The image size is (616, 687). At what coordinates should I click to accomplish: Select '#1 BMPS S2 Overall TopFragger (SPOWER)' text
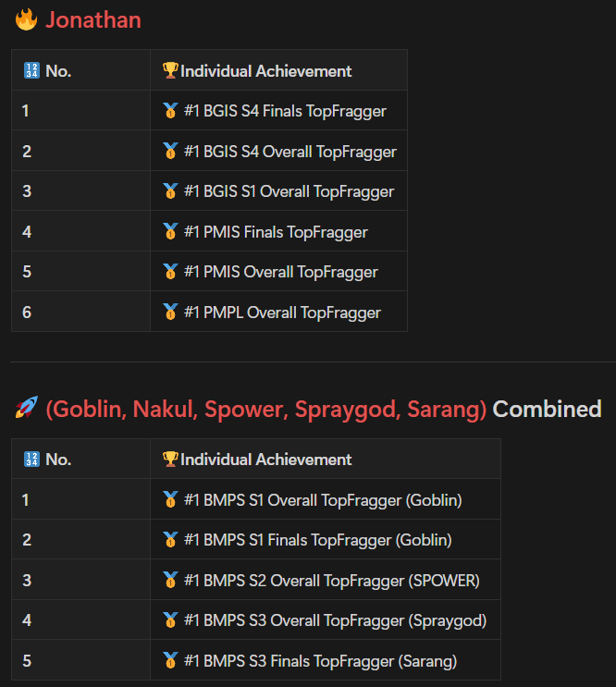[x=332, y=581]
